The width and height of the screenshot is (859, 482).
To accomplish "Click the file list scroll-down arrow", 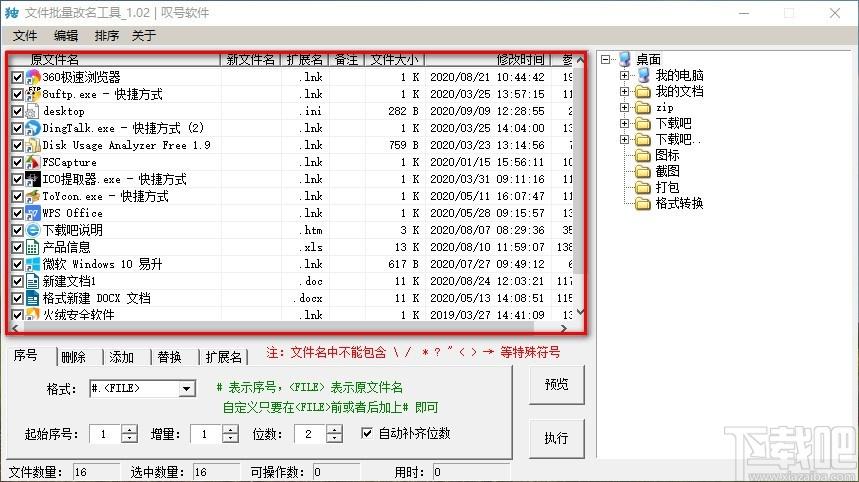I will (x=580, y=312).
